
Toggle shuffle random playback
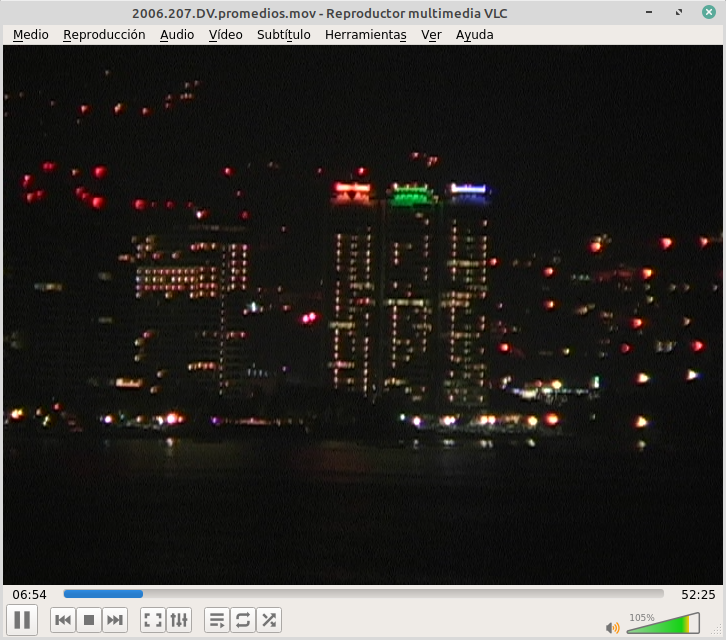[x=269, y=621]
